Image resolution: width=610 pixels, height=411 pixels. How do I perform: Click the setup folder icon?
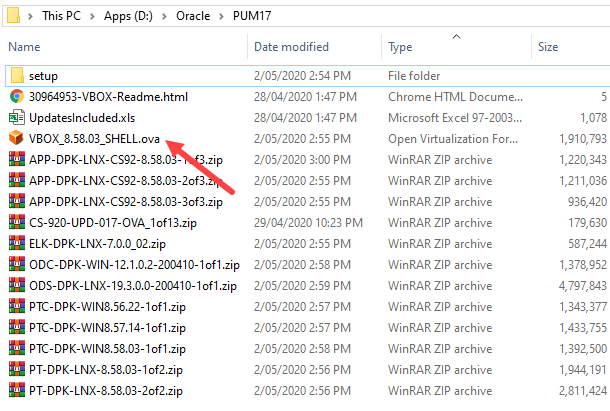(x=17, y=76)
